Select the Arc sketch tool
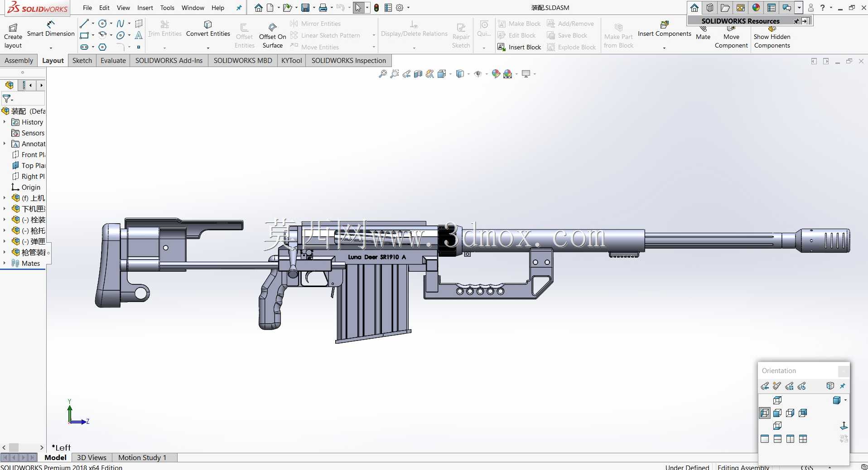 click(103, 35)
